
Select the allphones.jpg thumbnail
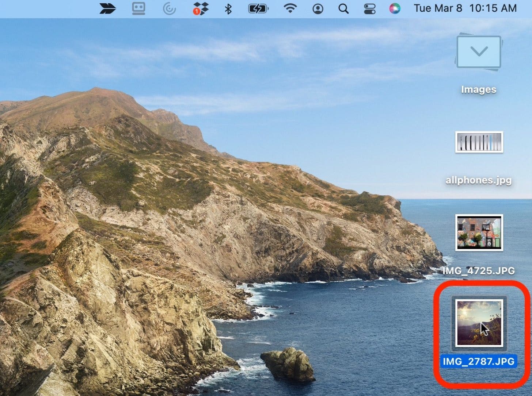pos(479,142)
